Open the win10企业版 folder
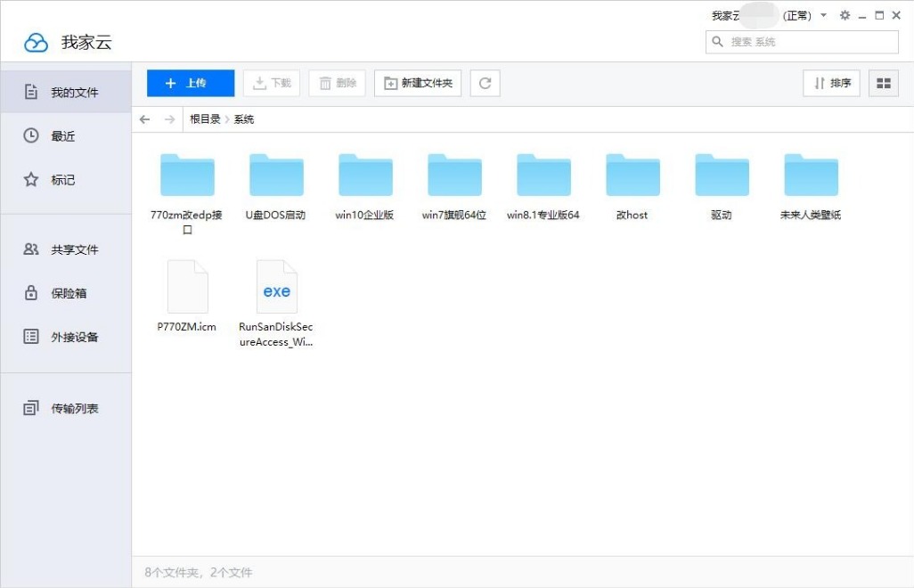The width and height of the screenshot is (914, 588). pyautogui.click(x=365, y=176)
